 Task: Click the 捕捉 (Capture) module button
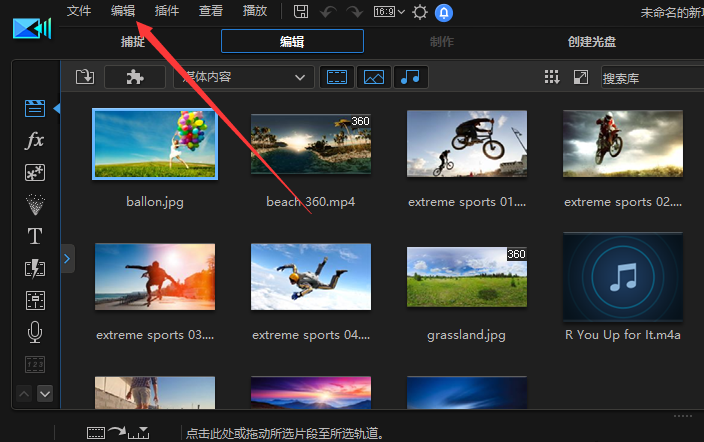pyautogui.click(x=133, y=42)
